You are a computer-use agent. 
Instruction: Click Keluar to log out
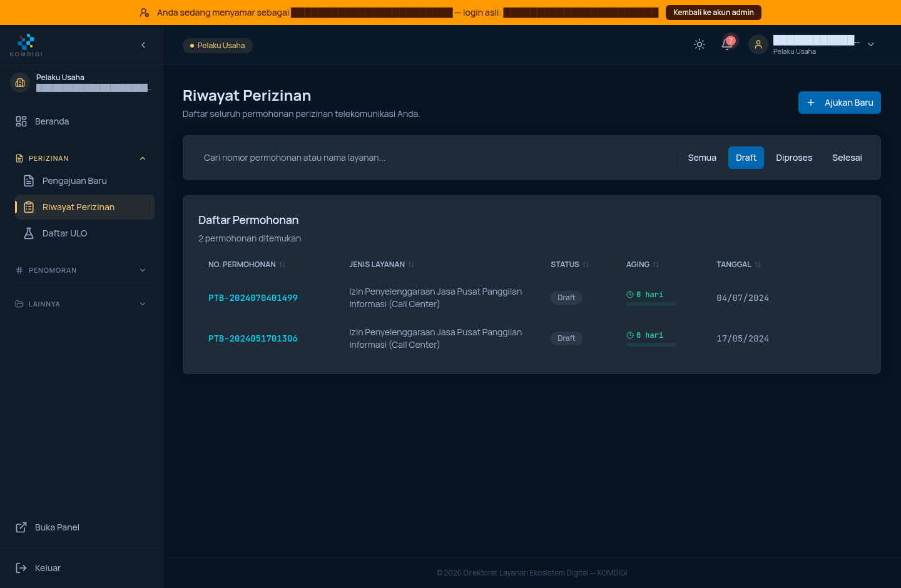pos(81,568)
